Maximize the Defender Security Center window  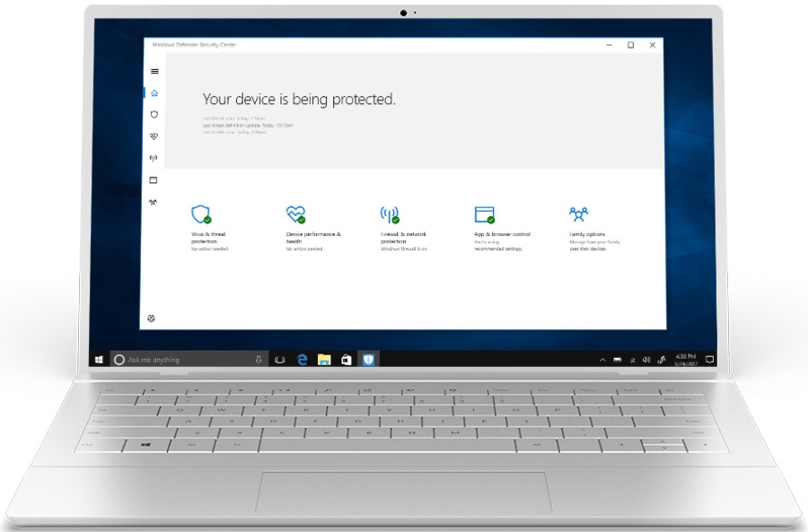(631, 46)
